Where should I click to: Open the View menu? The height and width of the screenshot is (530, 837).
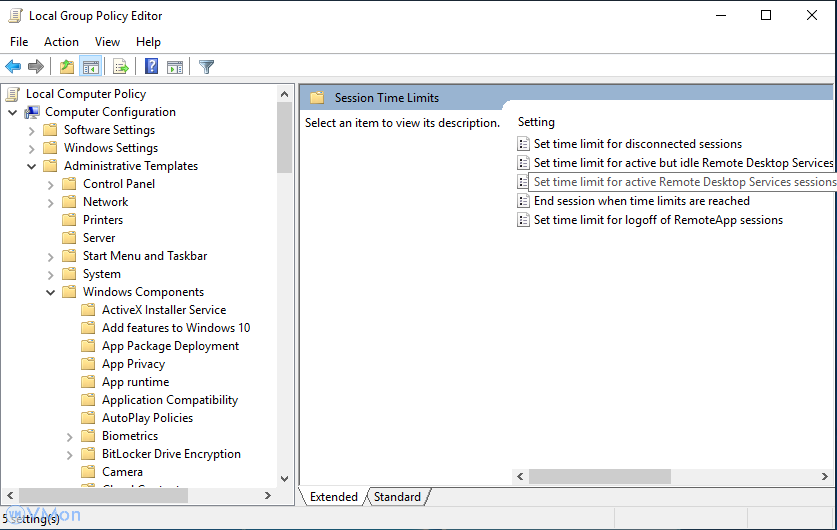click(107, 42)
